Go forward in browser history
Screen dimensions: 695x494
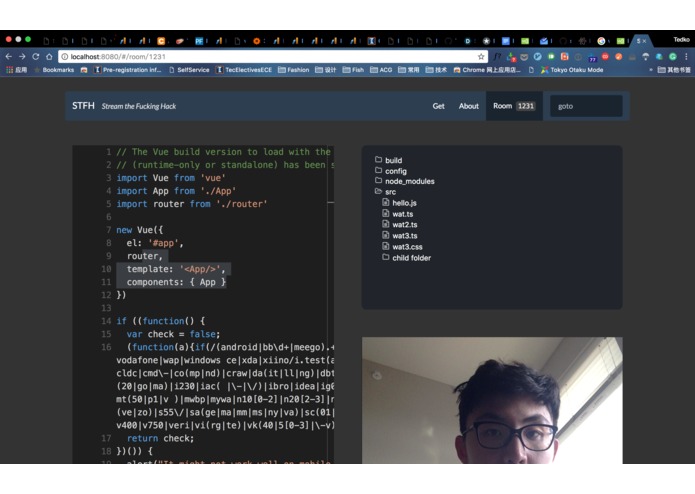[x=22, y=57]
